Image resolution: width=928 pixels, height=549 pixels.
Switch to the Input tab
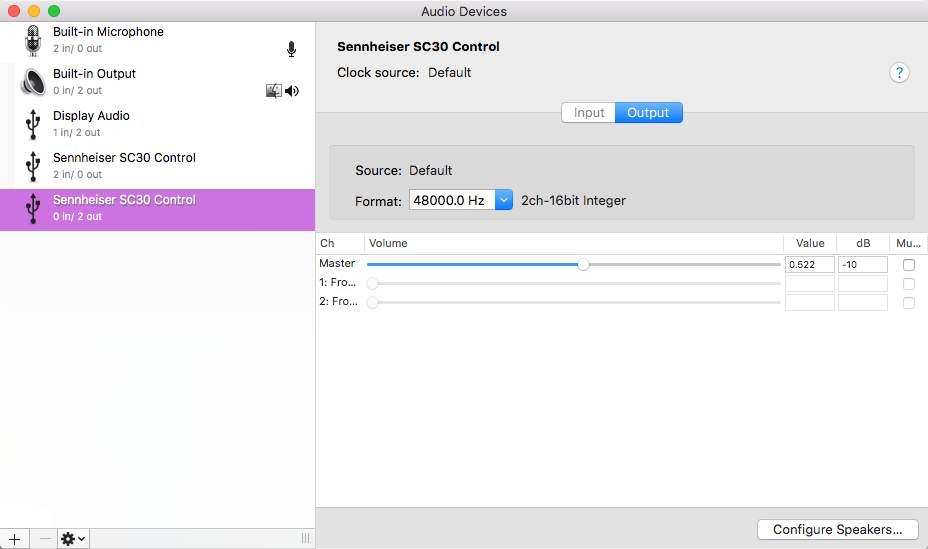pos(589,113)
